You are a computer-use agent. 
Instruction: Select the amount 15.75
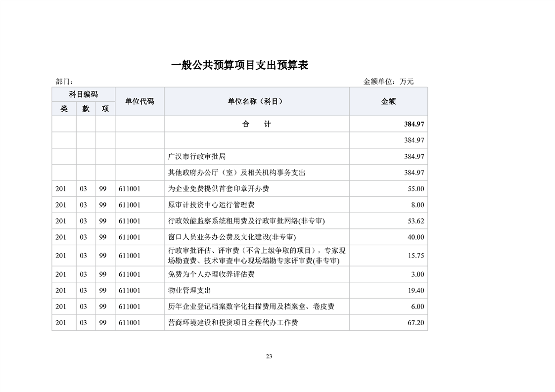pyautogui.click(x=416, y=256)
